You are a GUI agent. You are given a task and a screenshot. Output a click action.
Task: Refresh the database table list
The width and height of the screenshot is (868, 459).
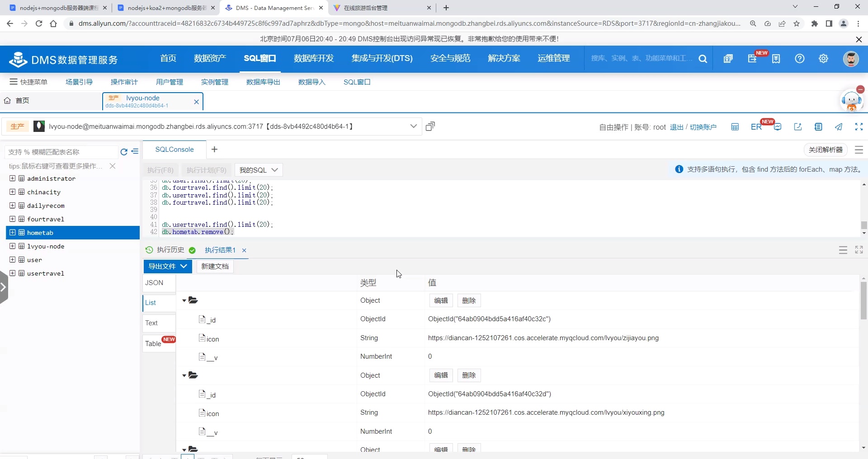coord(123,152)
